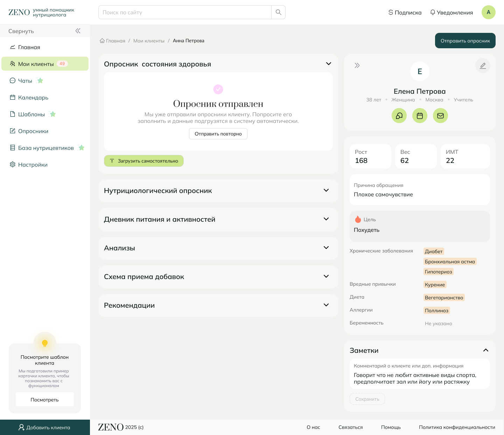504x435 pixels.
Task: Open Подписка in header
Action: (x=405, y=13)
